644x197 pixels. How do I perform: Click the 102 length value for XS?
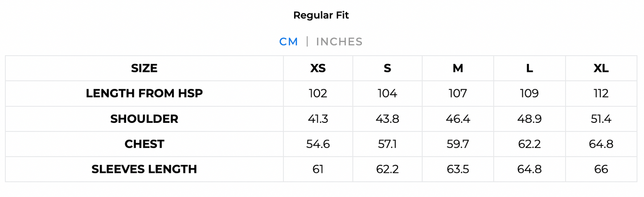318,93
